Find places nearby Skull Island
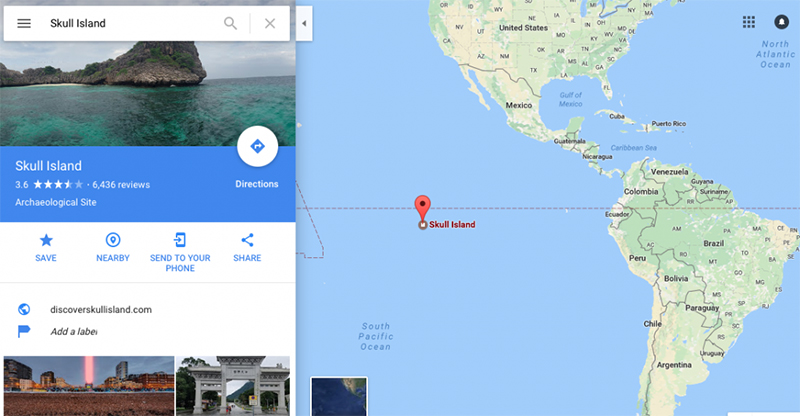This screenshot has width=800, height=416. [113, 248]
